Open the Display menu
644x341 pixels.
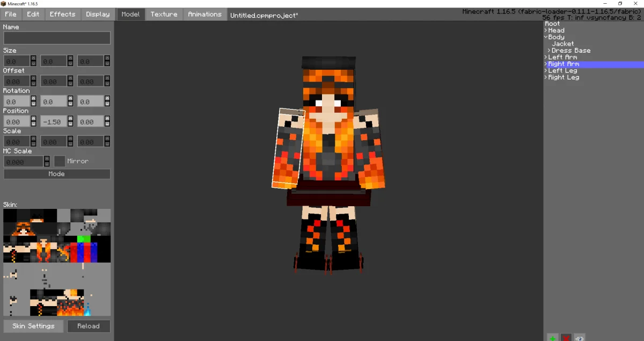click(x=98, y=14)
